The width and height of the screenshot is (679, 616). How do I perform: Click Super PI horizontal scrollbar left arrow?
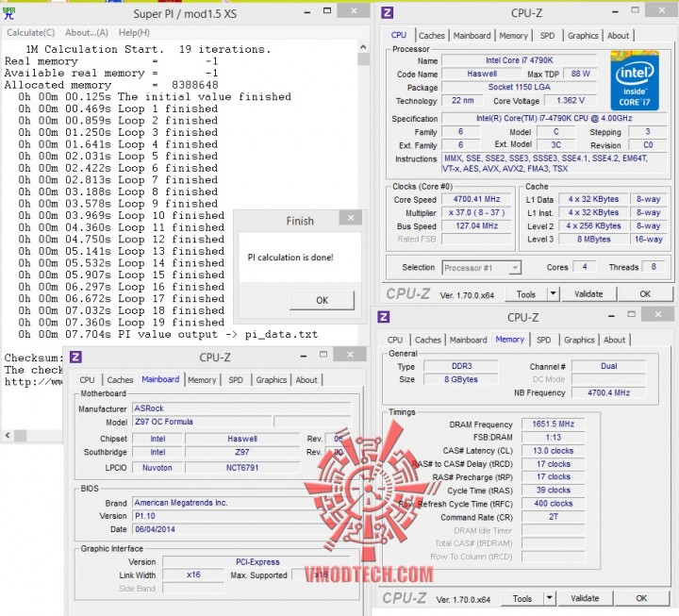click(x=8, y=435)
